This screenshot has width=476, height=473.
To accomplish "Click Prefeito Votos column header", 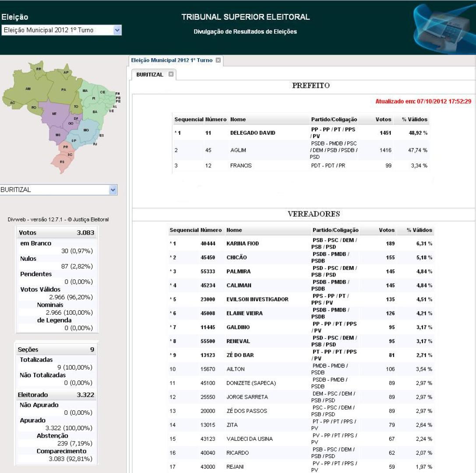I will [383, 119].
